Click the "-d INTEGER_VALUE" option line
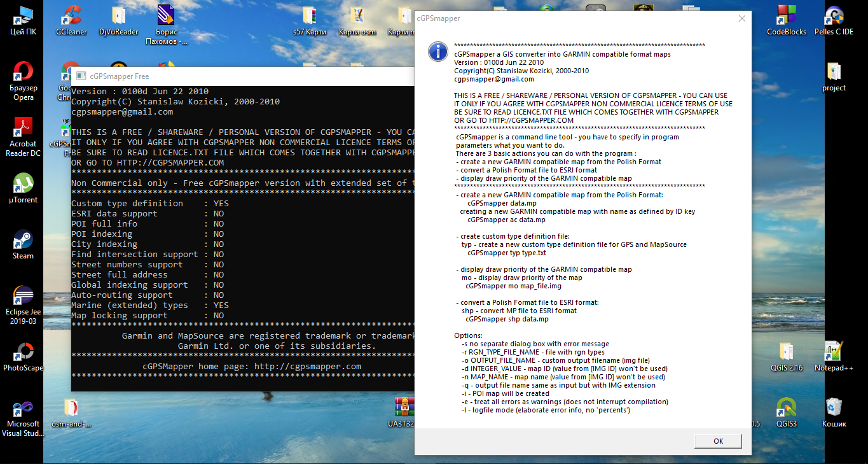868x464 pixels. [x=565, y=369]
